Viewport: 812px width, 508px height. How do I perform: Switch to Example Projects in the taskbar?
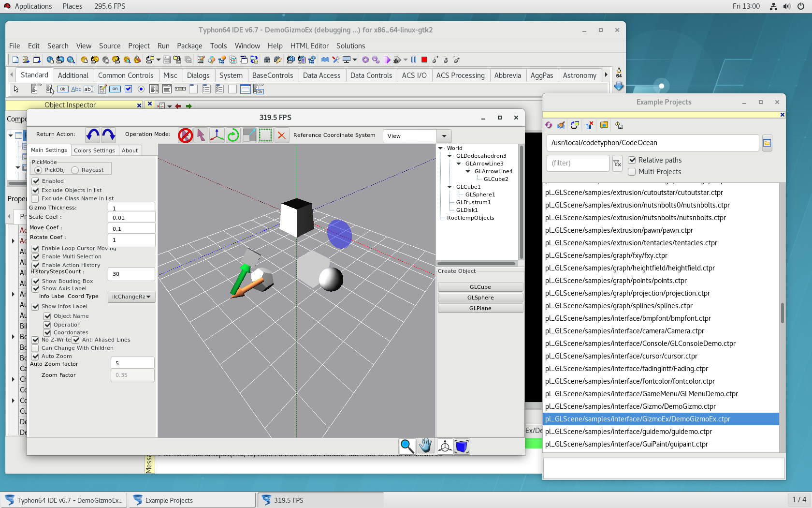(x=191, y=500)
